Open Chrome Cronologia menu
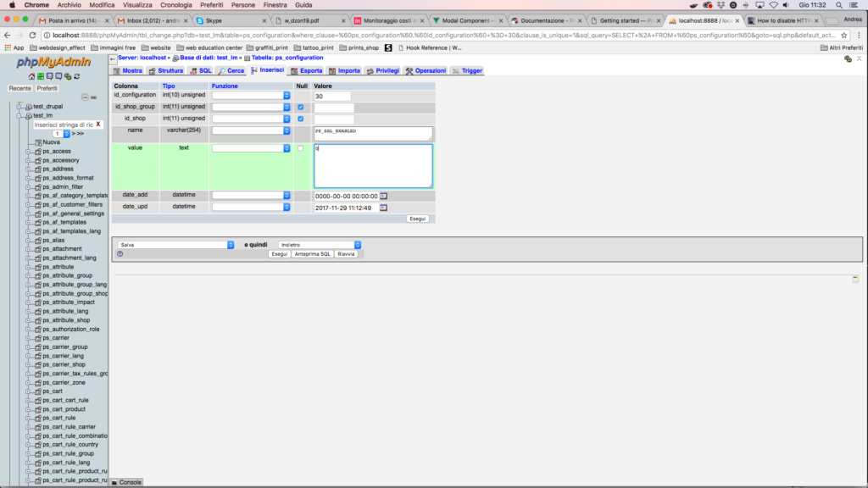The height and width of the screenshot is (488, 868). (x=176, y=5)
